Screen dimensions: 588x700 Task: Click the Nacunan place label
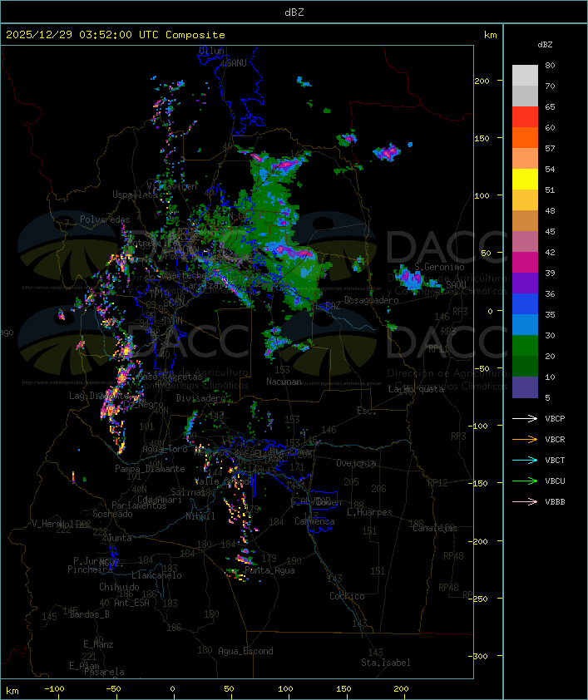click(284, 382)
